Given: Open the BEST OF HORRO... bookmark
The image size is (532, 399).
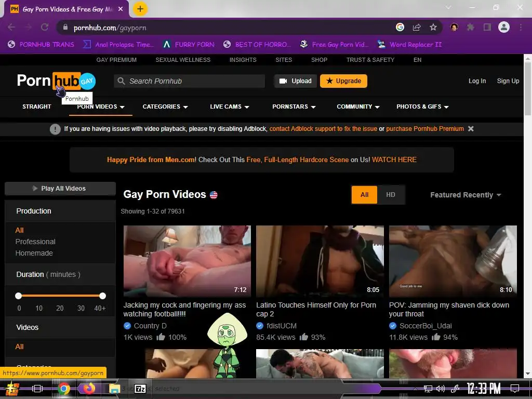Looking at the screenshot, I should 257,45.
